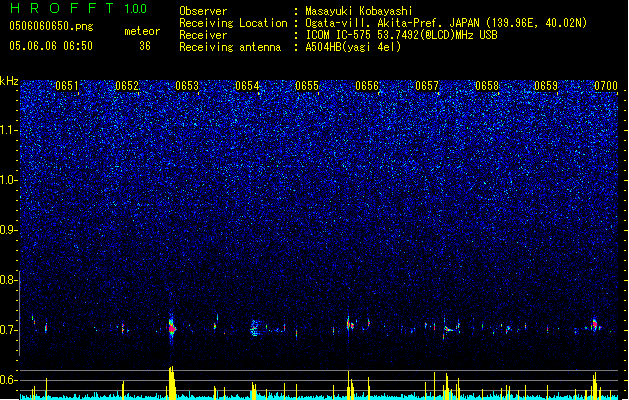The width and height of the screenshot is (629, 400).
Task: Click observer name Masayuki Kobayashi
Action: (359, 11)
